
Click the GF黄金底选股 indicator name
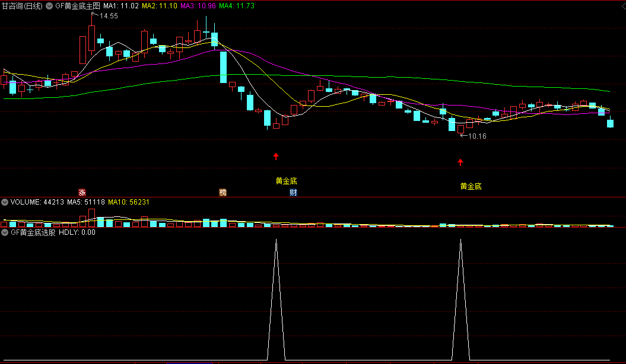pyautogui.click(x=33, y=232)
